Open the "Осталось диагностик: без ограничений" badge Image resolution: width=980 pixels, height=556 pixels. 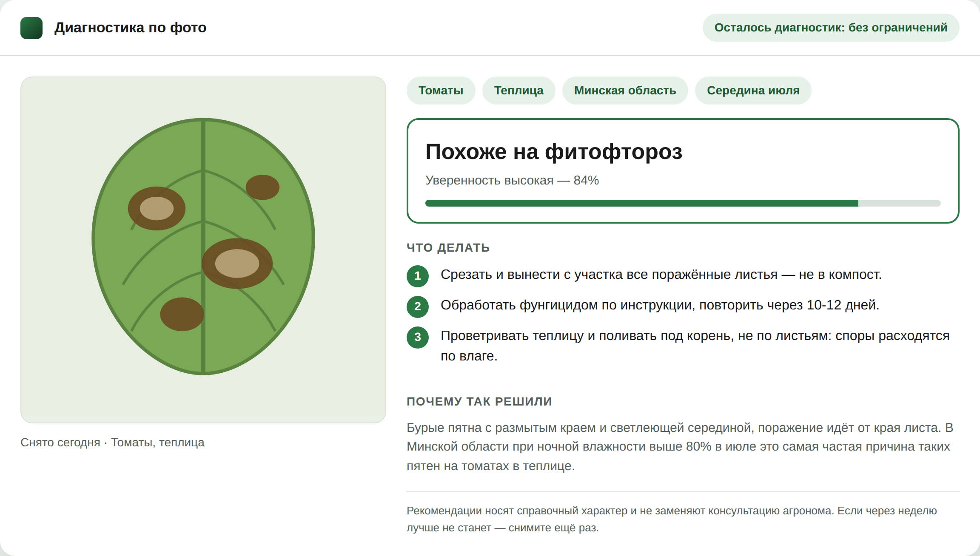point(831,28)
